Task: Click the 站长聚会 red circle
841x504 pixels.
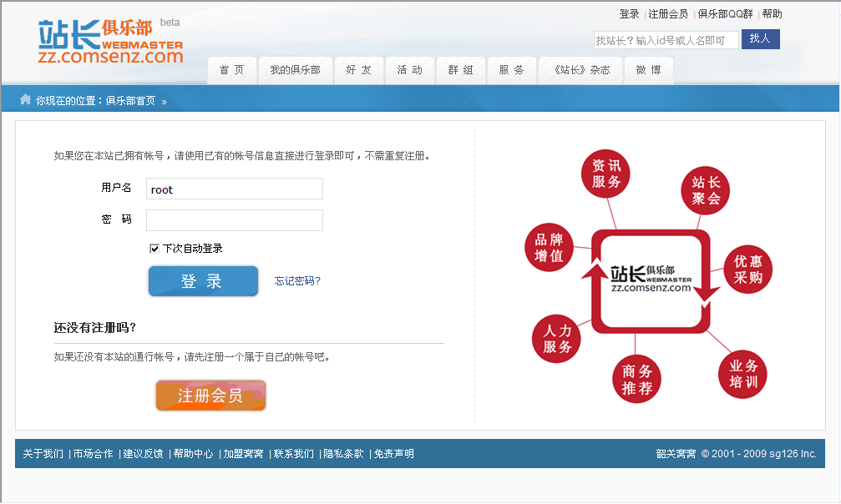Action: (706, 190)
